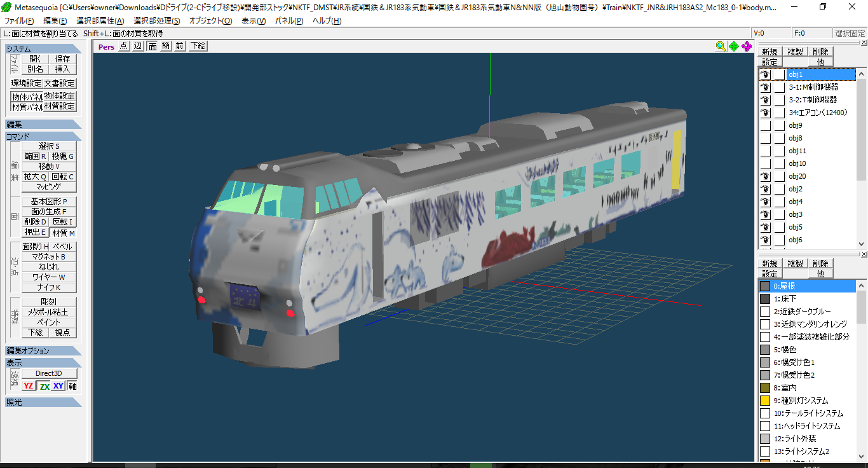Viewport: 868px width, 468px height.
Task: Click 複製 in the material panel
Action: click(x=795, y=263)
